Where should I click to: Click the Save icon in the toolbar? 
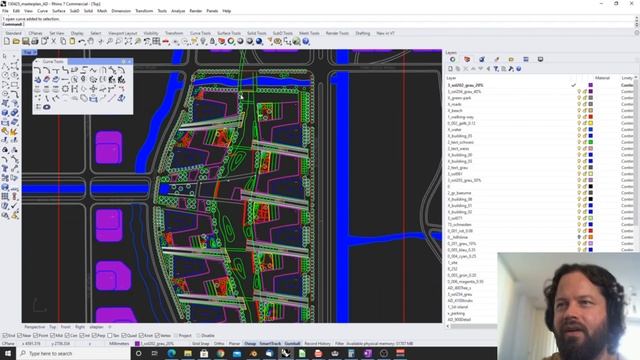coord(26,41)
